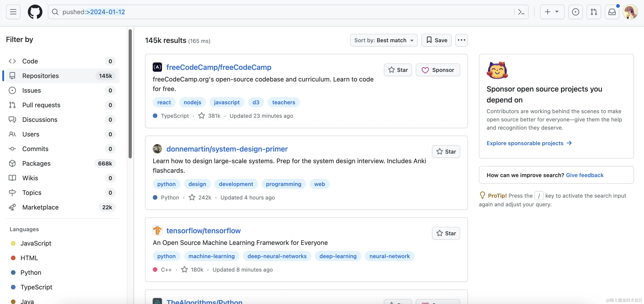Select the Packages filter

coord(36,163)
